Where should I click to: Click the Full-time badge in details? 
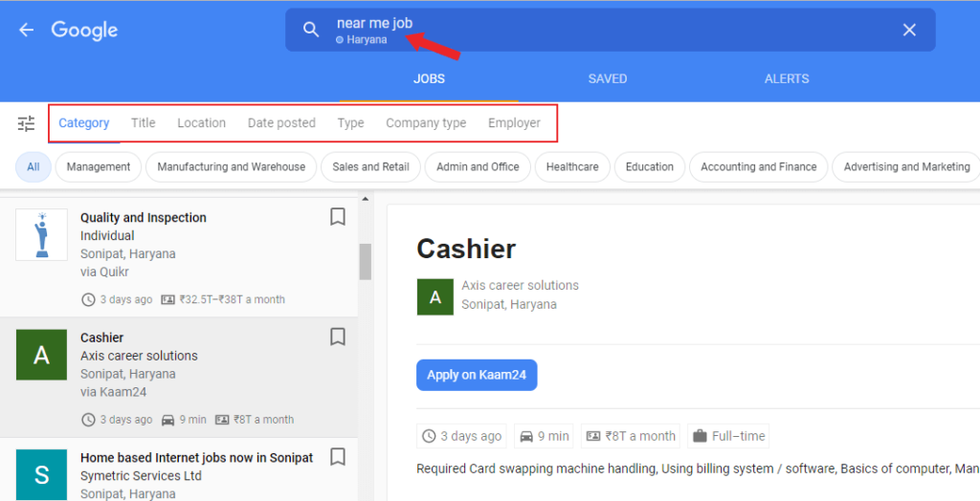pos(728,436)
